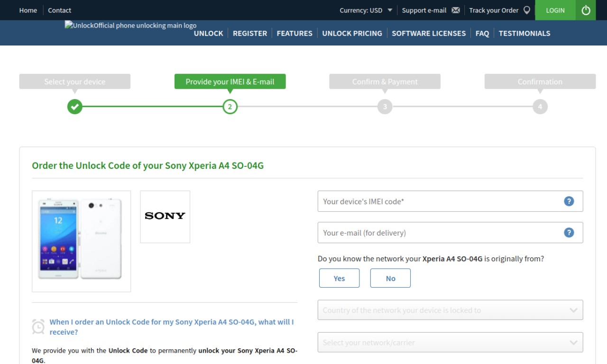Click the Confirm & Payment step label
This screenshot has height=364, width=607.
point(385,82)
